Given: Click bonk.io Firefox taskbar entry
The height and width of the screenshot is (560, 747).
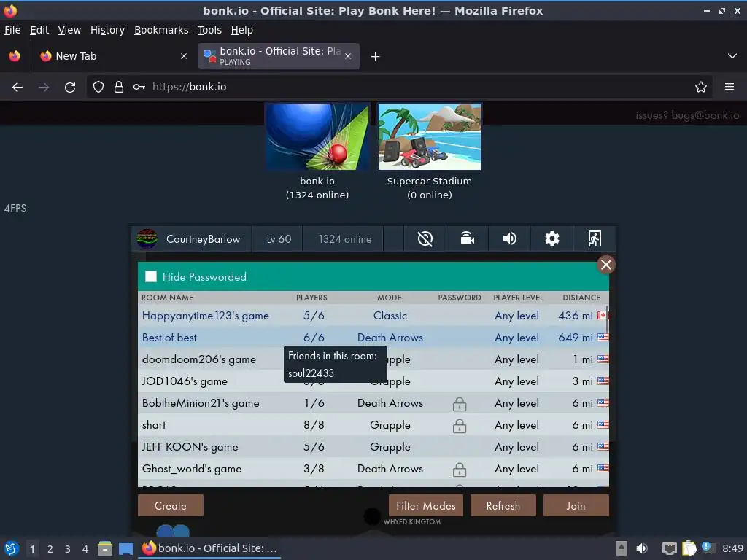Looking at the screenshot, I should 209,548.
